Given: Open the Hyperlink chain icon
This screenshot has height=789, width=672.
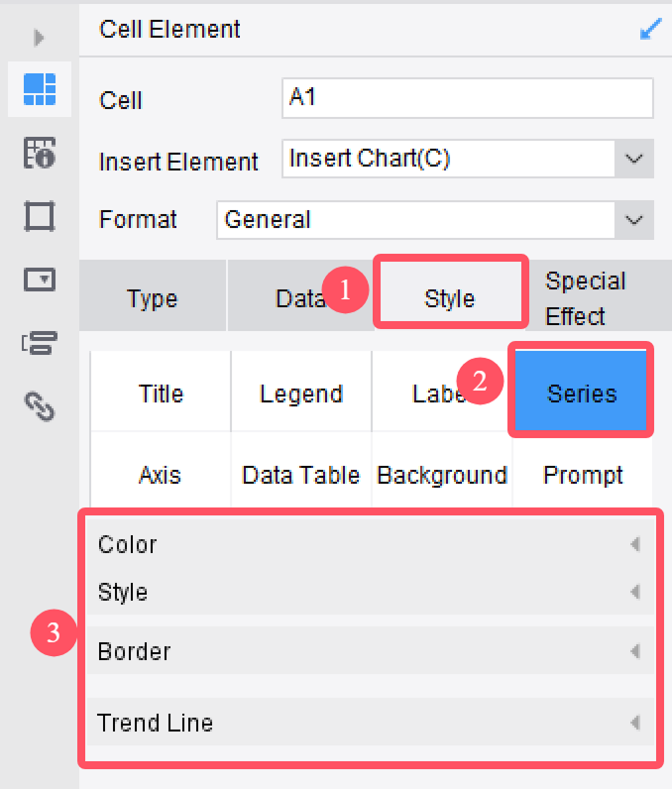Looking at the screenshot, I should 40,404.
